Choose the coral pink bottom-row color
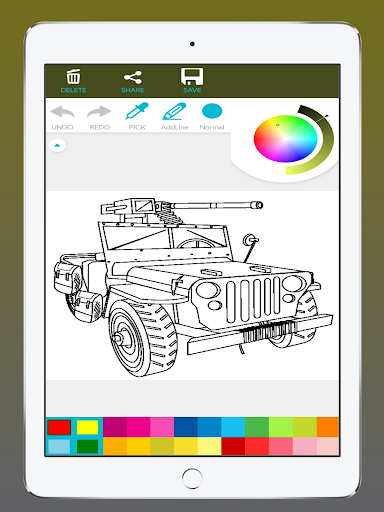 pyautogui.click(x=281, y=446)
